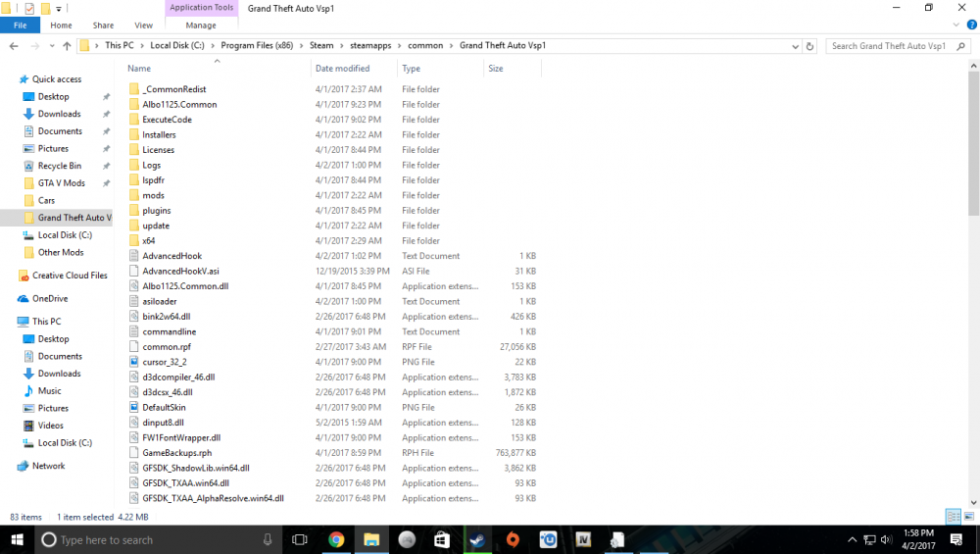Open Windows Store from taskbar
Image resolution: width=980 pixels, height=554 pixels.
click(x=442, y=539)
